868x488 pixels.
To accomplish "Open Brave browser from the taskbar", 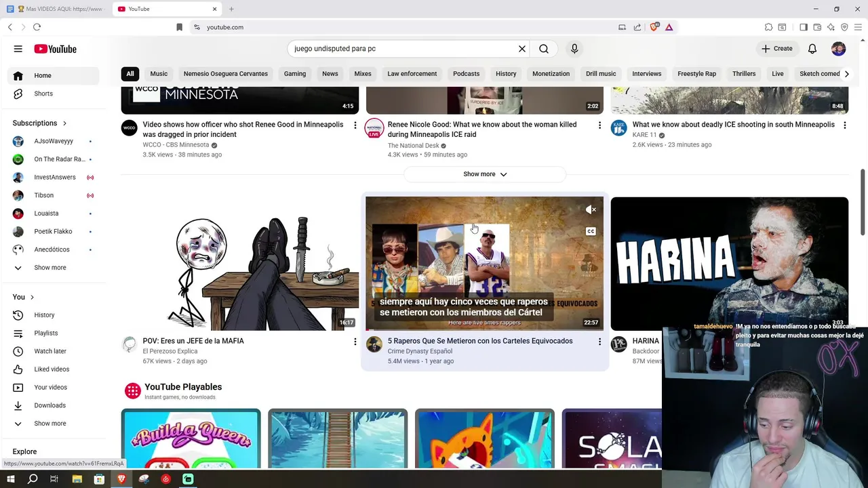I will [121, 479].
